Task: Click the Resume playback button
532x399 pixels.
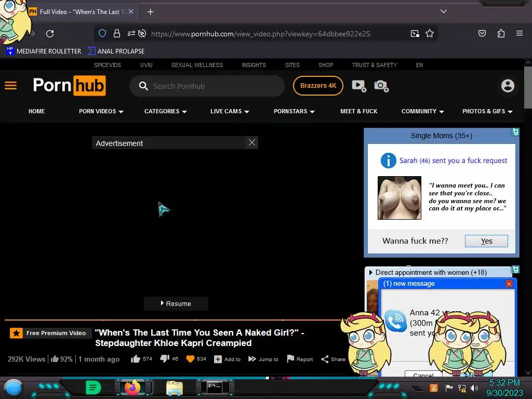Action: click(x=176, y=303)
